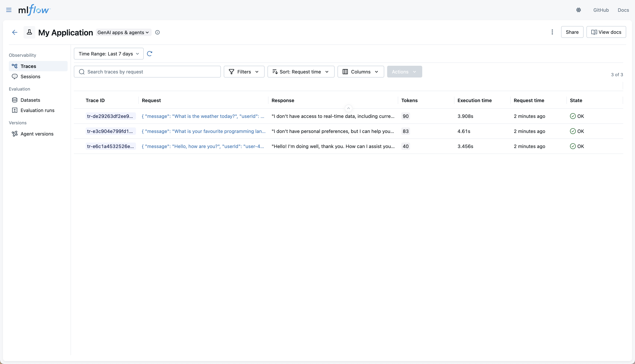Open the three-dot overflow menu
Screen dimensions: 635x364
tap(552, 32)
